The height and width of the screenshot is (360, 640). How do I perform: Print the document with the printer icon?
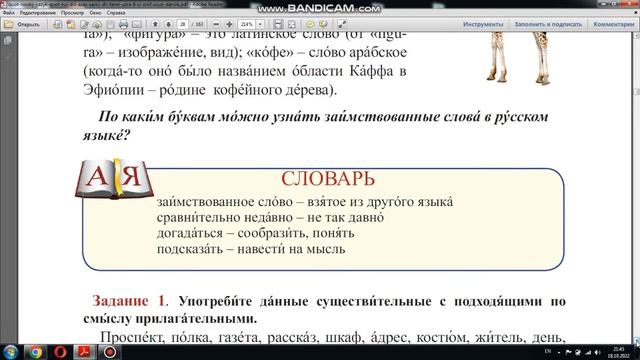(x=124, y=24)
